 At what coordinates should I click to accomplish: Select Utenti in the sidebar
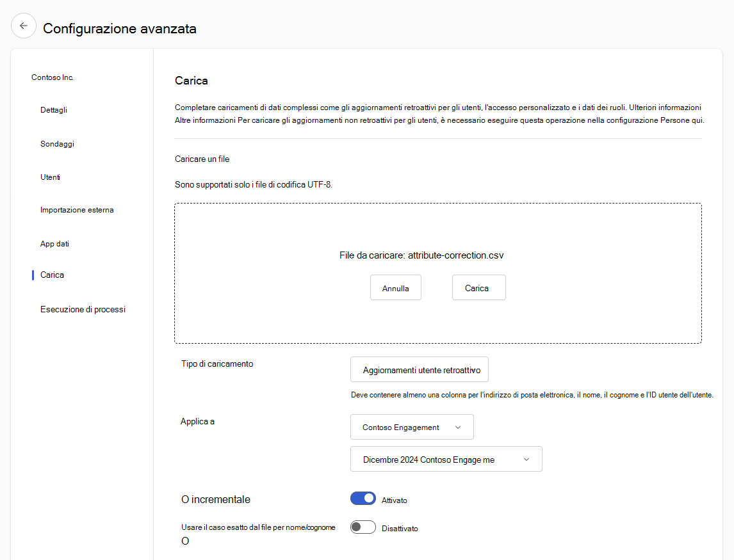50,177
